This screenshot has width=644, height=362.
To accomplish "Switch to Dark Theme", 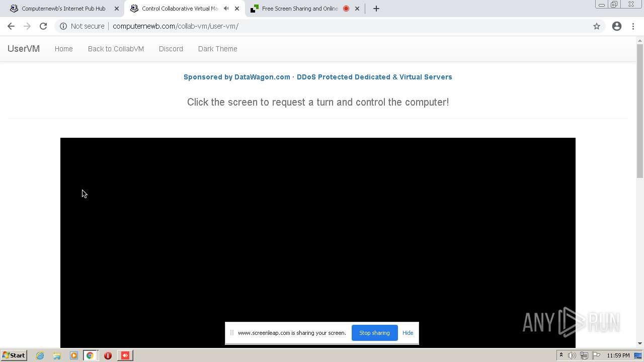I will point(218,49).
